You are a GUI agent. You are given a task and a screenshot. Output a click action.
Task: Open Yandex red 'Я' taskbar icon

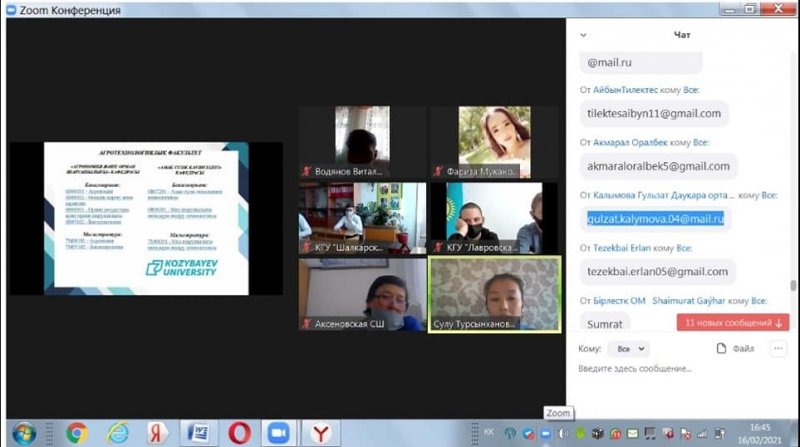(x=158, y=434)
